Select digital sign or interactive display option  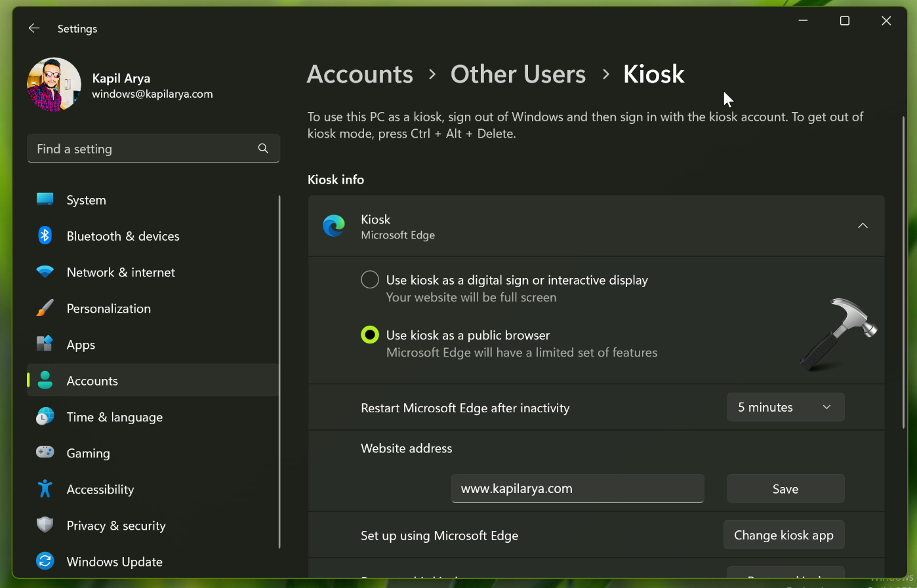[x=370, y=280]
